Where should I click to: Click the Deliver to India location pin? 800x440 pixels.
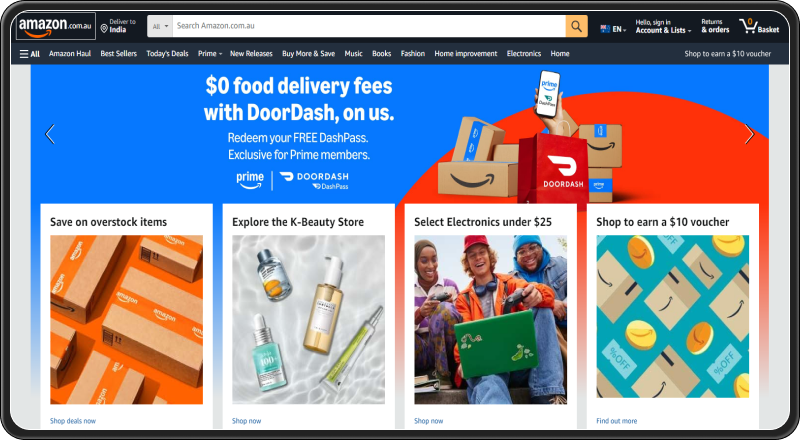pos(104,29)
